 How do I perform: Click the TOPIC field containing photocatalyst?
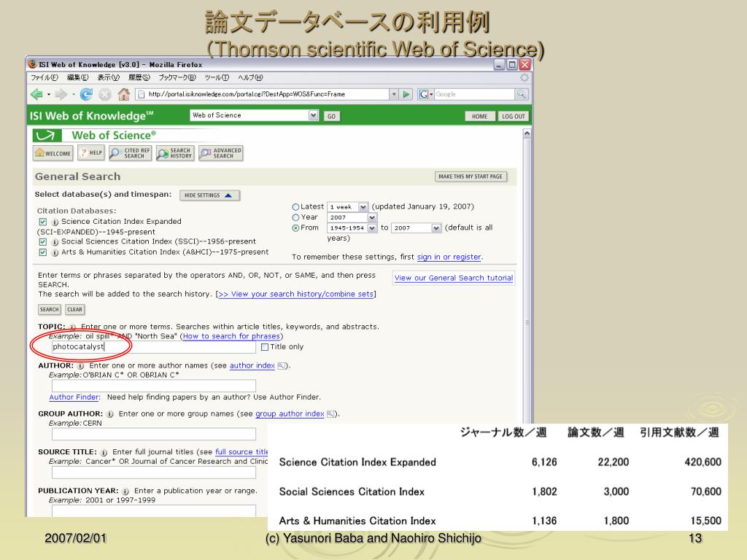coord(154,346)
